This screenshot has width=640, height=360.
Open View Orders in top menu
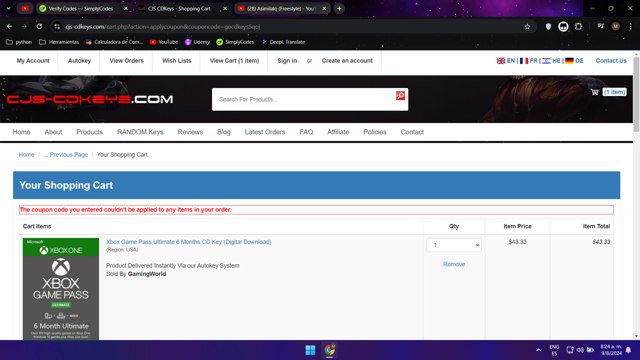pos(127,60)
